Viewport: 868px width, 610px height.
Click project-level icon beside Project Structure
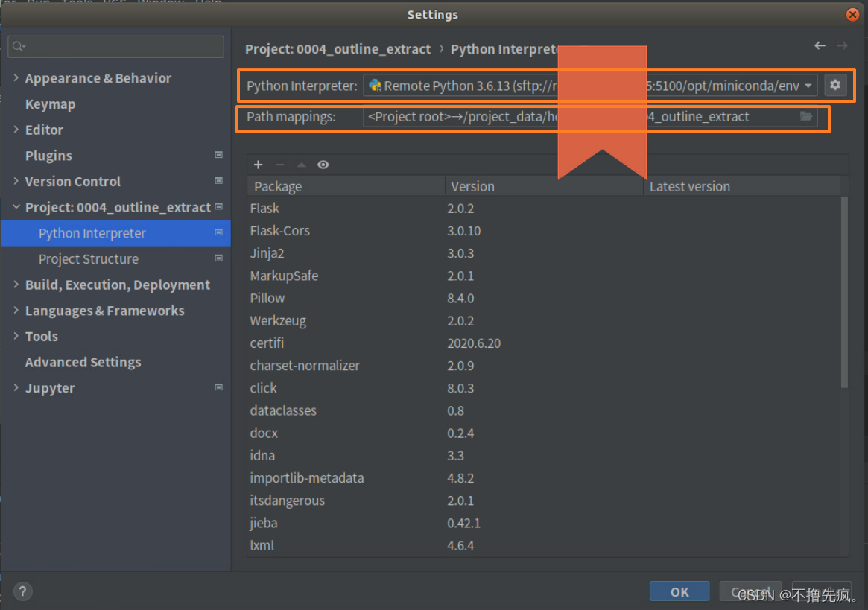pos(218,258)
